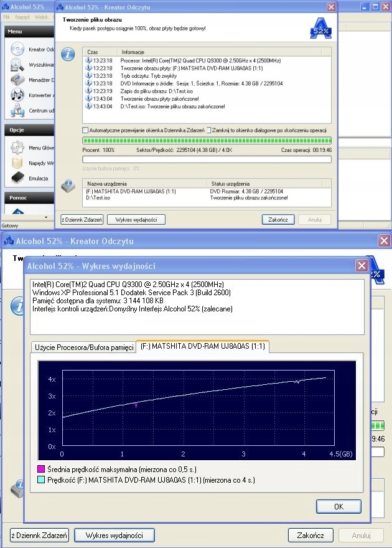Click 'Interfejs kontroli urządzeń' info line

point(133,309)
